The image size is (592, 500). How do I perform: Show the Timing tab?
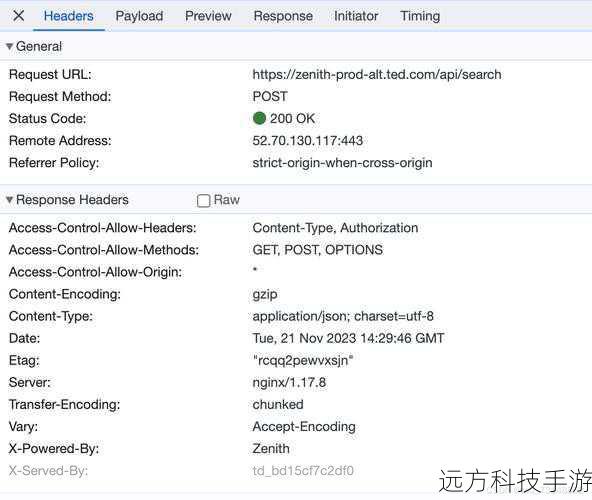pos(420,16)
